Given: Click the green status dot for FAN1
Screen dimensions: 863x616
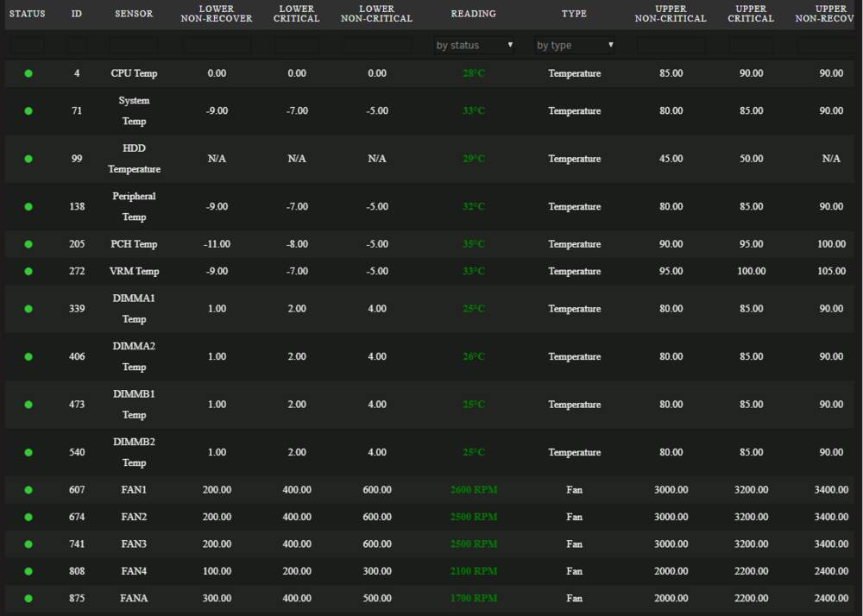Looking at the screenshot, I should click(28, 489).
